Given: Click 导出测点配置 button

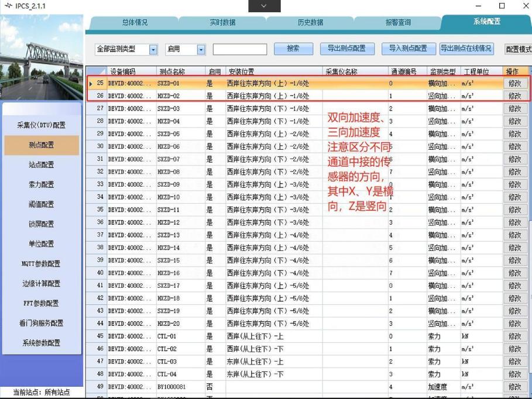Looking at the screenshot, I should coord(346,49).
